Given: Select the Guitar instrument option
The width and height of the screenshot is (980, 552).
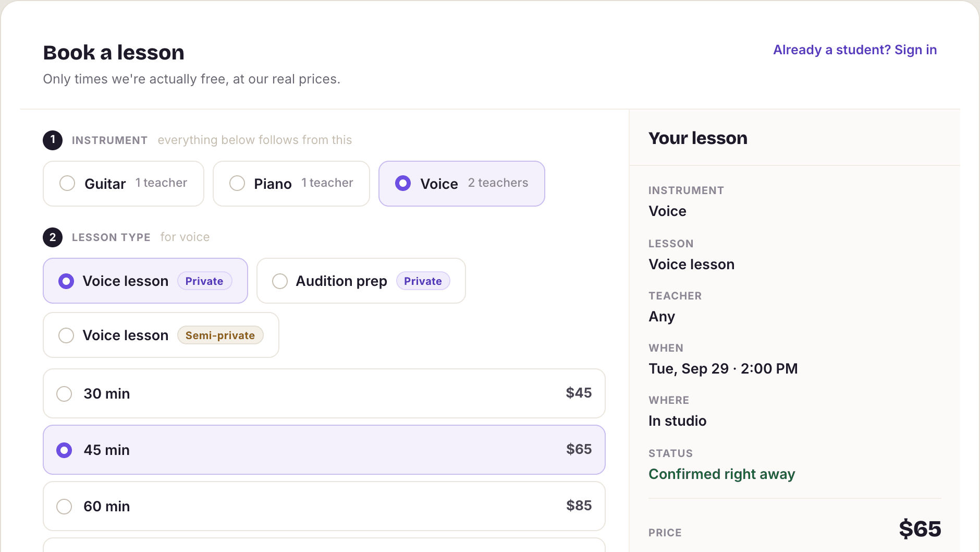Looking at the screenshot, I should [x=124, y=184].
